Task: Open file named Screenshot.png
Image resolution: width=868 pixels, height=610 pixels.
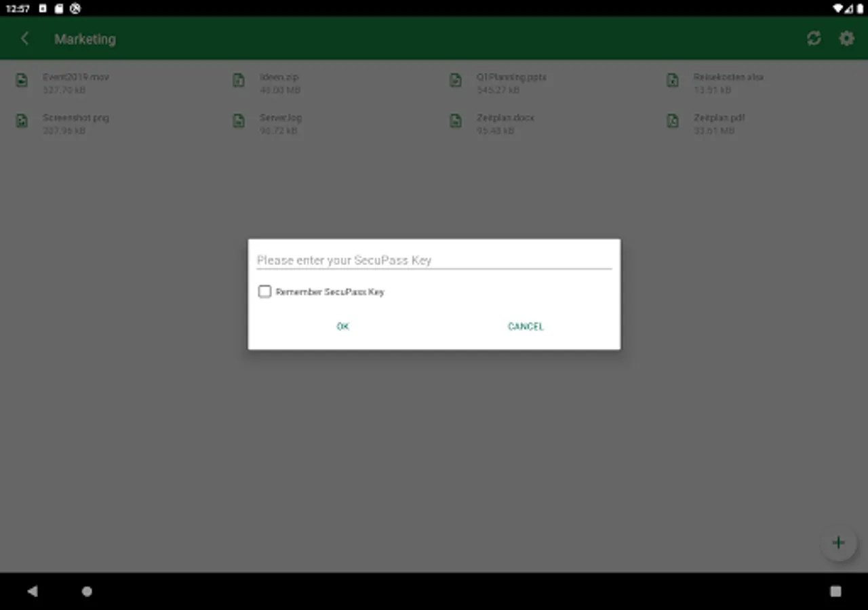Action: (76, 117)
